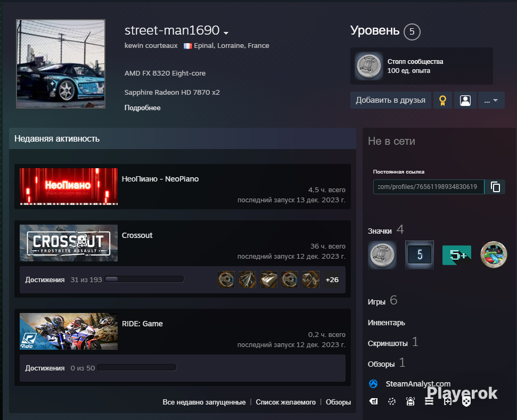Click the backpack.tf tag icon

pos(373,401)
